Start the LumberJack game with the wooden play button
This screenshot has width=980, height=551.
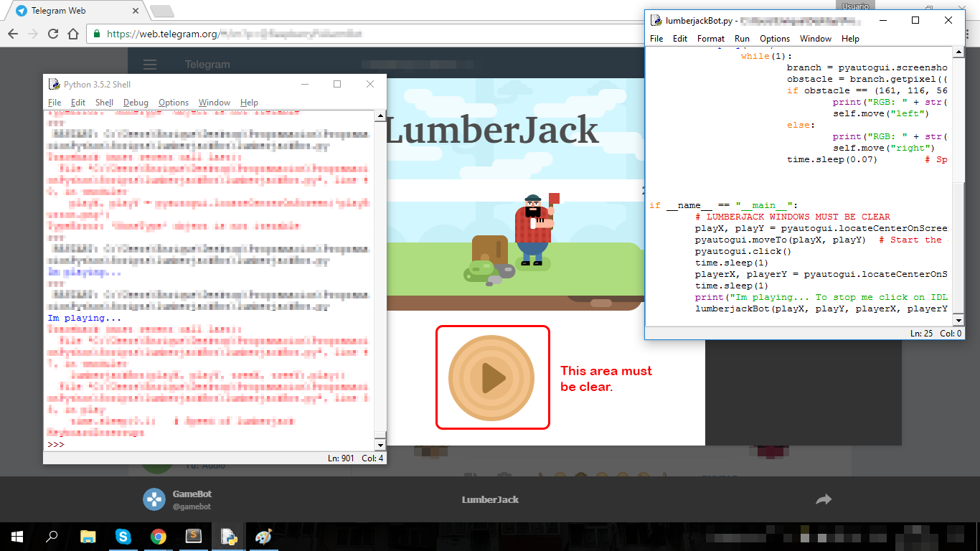coord(491,377)
